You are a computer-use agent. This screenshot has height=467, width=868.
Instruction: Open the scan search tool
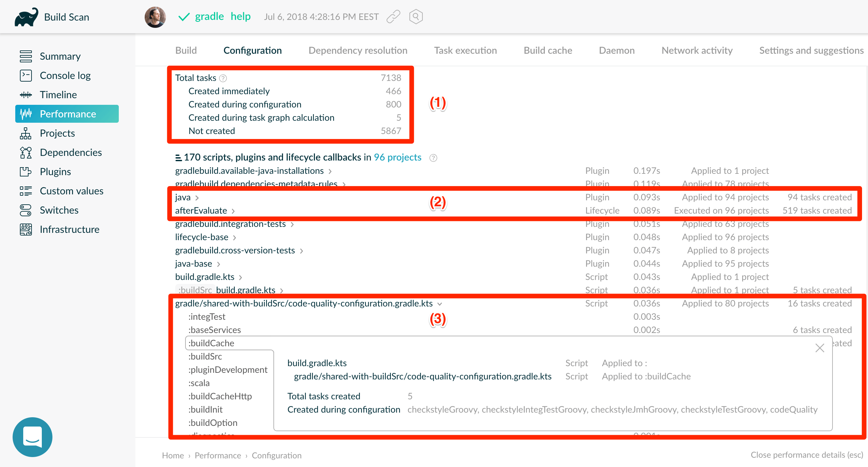tap(416, 16)
